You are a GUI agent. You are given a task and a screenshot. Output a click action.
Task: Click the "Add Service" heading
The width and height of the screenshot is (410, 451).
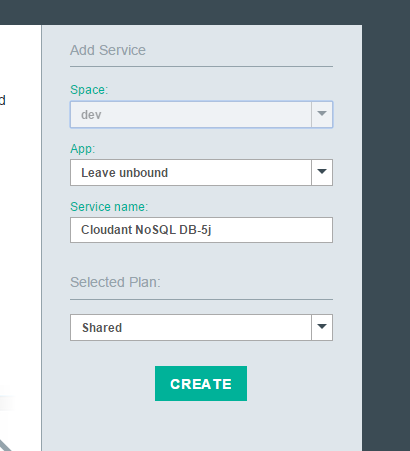pos(108,50)
